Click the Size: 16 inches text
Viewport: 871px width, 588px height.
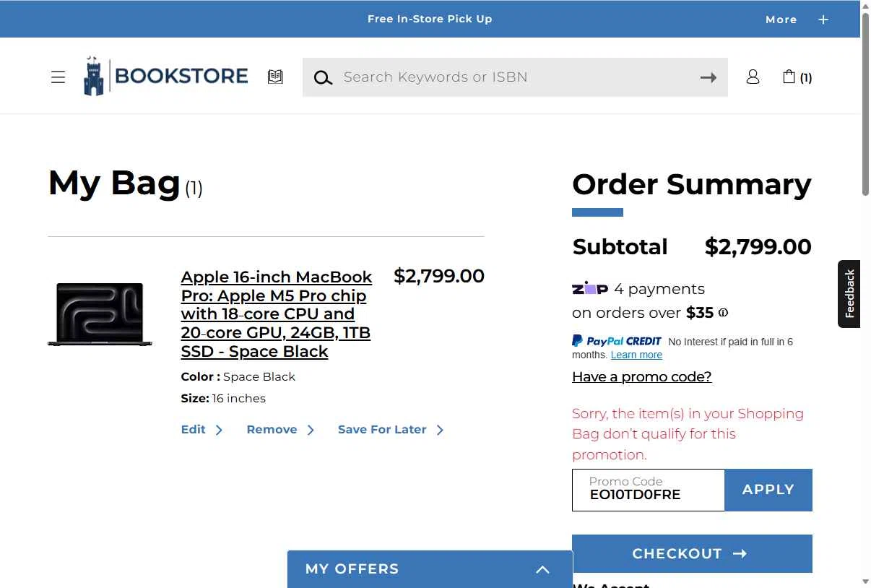click(223, 398)
